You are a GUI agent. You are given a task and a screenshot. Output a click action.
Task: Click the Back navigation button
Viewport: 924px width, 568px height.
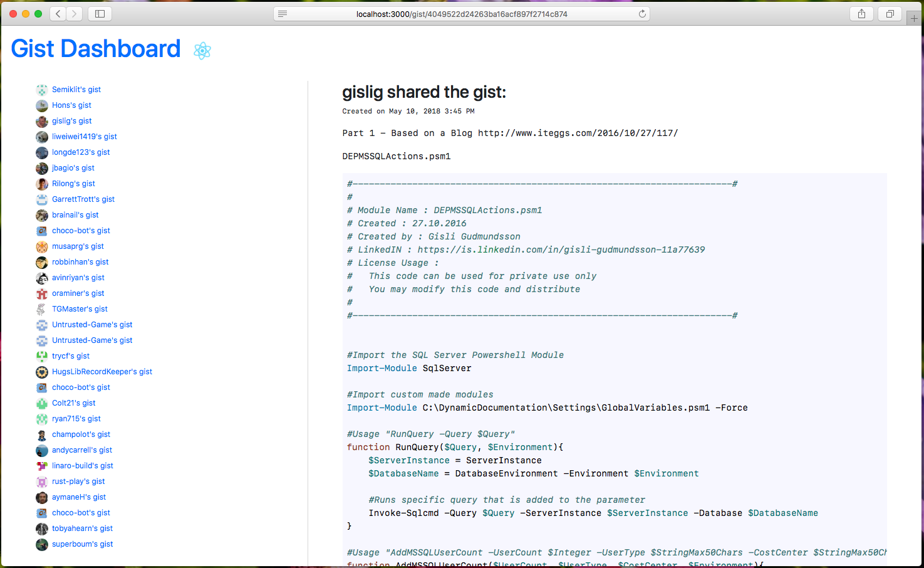(57, 13)
